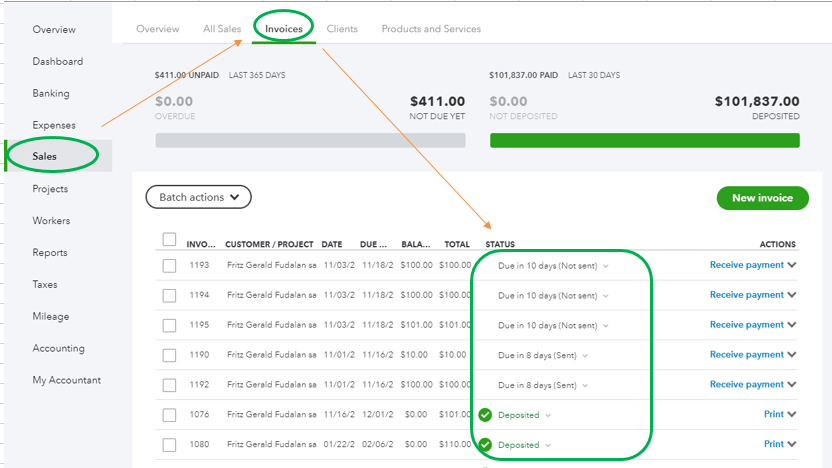Select Sales in the sidebar
This screenshot has width=832, height=468.
click(x=45, y=156)
